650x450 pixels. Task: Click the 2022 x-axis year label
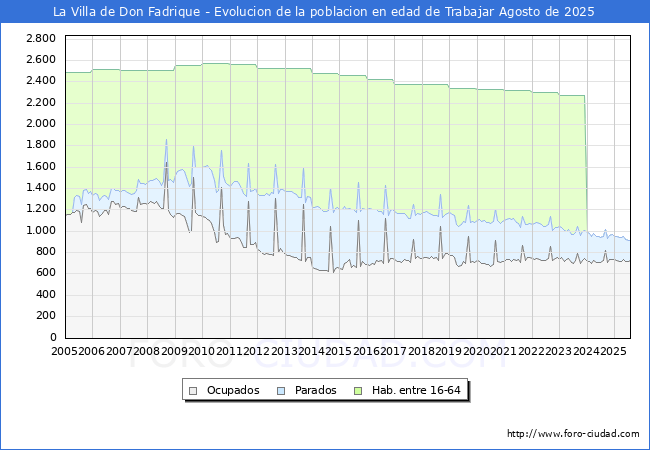tap(531, 351)
